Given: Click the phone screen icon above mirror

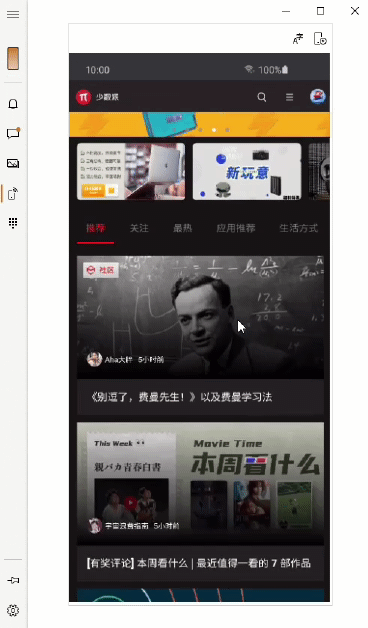Looking at the screenshot, I should (320, 39).
